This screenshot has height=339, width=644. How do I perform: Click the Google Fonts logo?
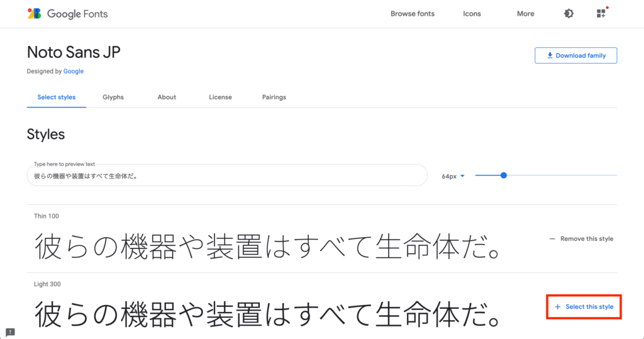[34, 14]
